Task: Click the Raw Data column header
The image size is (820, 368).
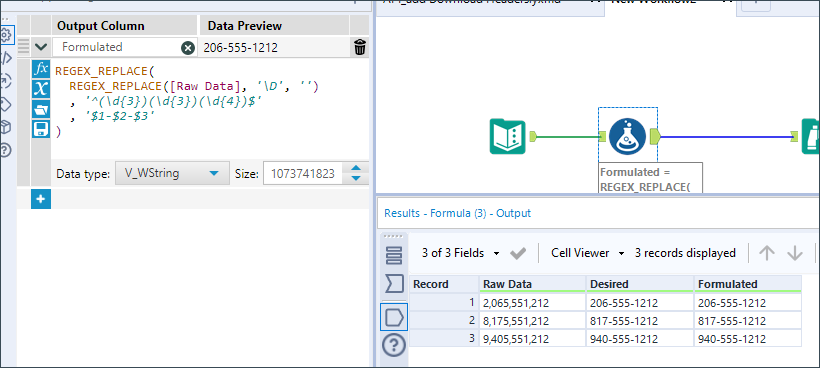Action: coord(533,284)
